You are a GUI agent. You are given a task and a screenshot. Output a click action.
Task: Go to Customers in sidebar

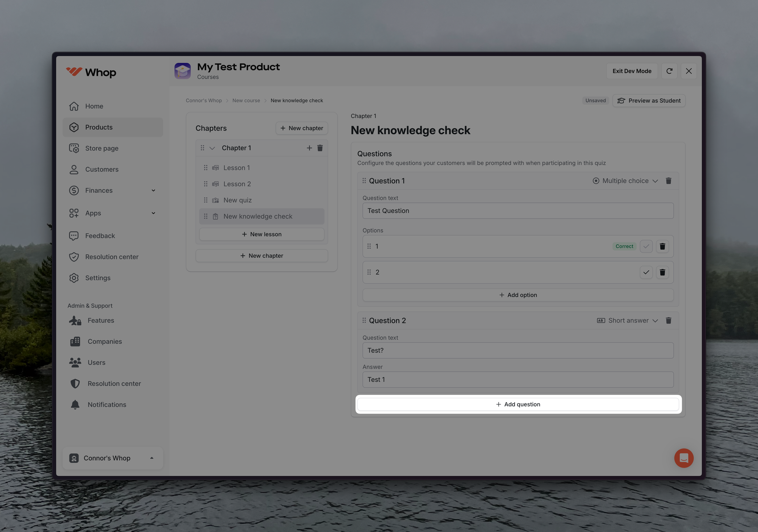[102, 169]
